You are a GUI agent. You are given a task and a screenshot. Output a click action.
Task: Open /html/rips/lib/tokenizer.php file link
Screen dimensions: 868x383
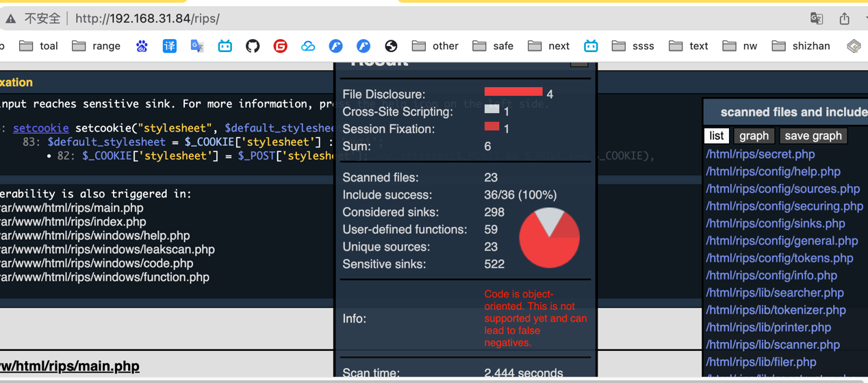(776, 310)
